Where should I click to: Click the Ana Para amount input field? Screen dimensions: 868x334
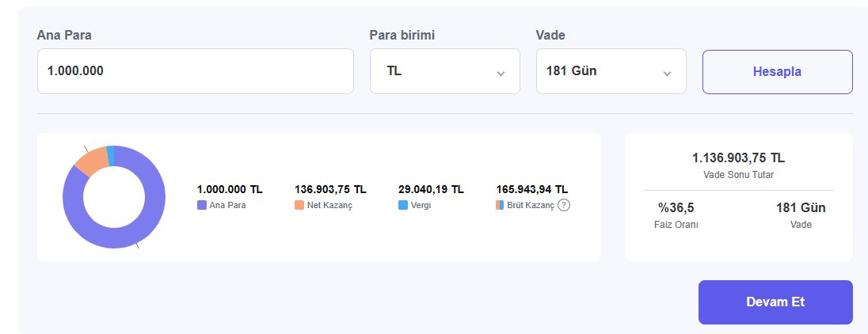point(196,71)
